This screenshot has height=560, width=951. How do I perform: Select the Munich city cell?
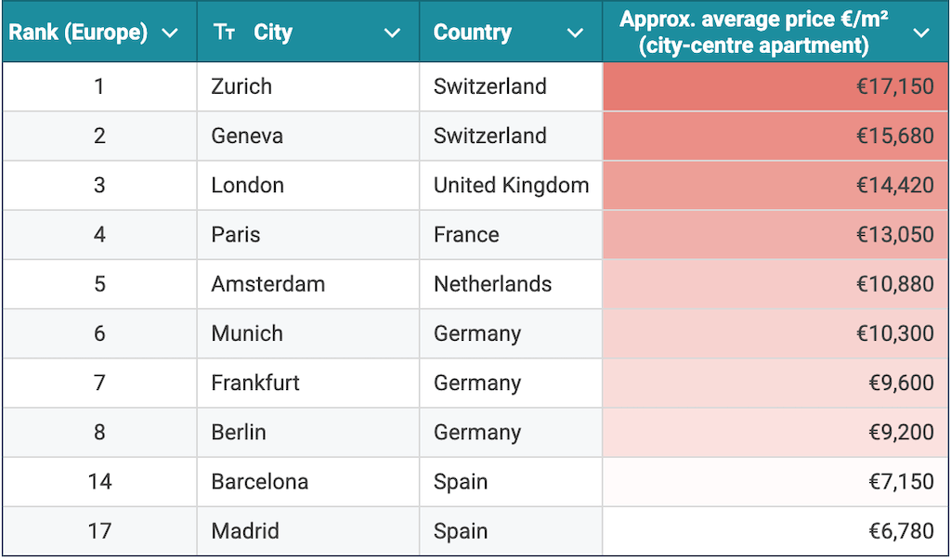click(x=247, y=333)
